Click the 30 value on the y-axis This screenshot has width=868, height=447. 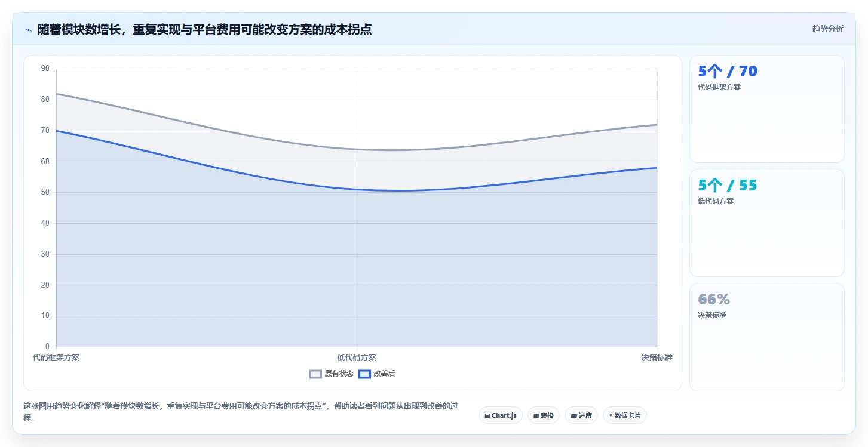click(x=45, y=254)
